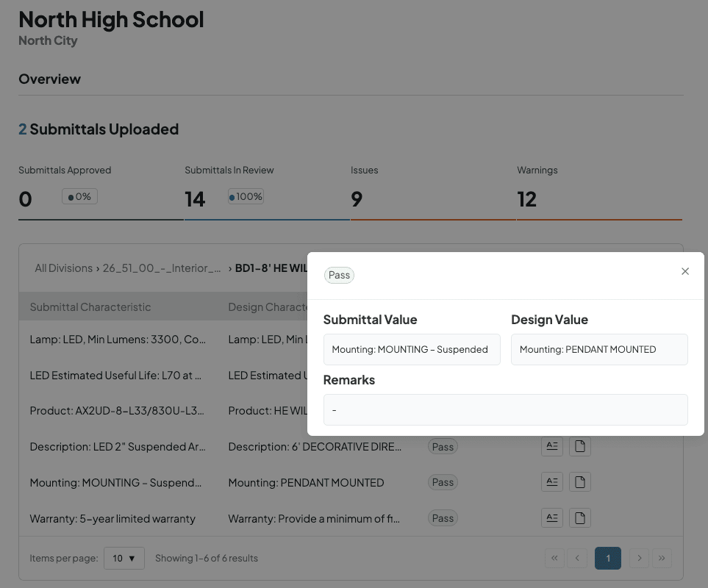Screen dimensions: 708x588
Task: Open the 26_51_00_-_Interior_ breadcrumb
Action: [x=162, y=268]
